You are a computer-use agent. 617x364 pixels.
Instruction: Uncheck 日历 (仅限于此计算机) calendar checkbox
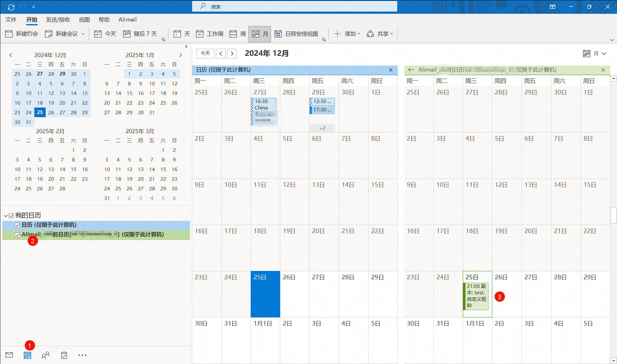point(17,225)
